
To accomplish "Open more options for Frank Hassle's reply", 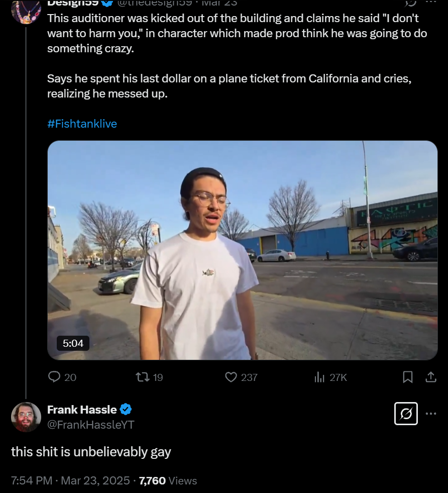I will pos(431,414).
